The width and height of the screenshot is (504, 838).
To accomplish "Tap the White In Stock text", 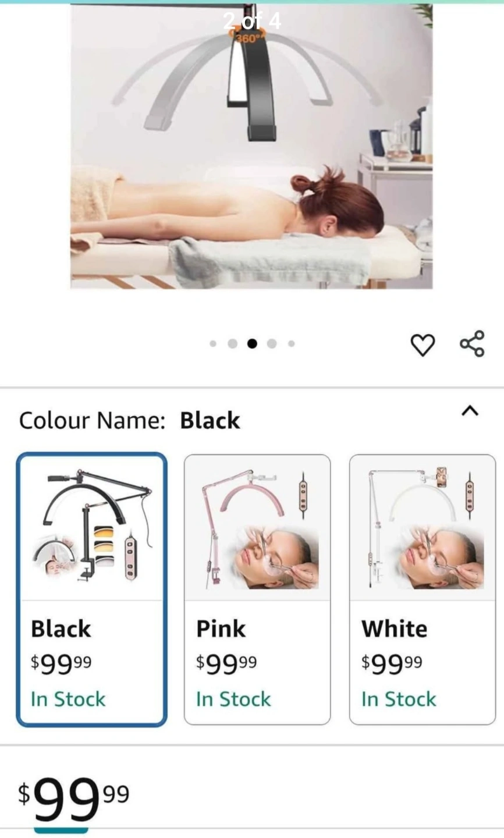I will [x=399, y=699].
